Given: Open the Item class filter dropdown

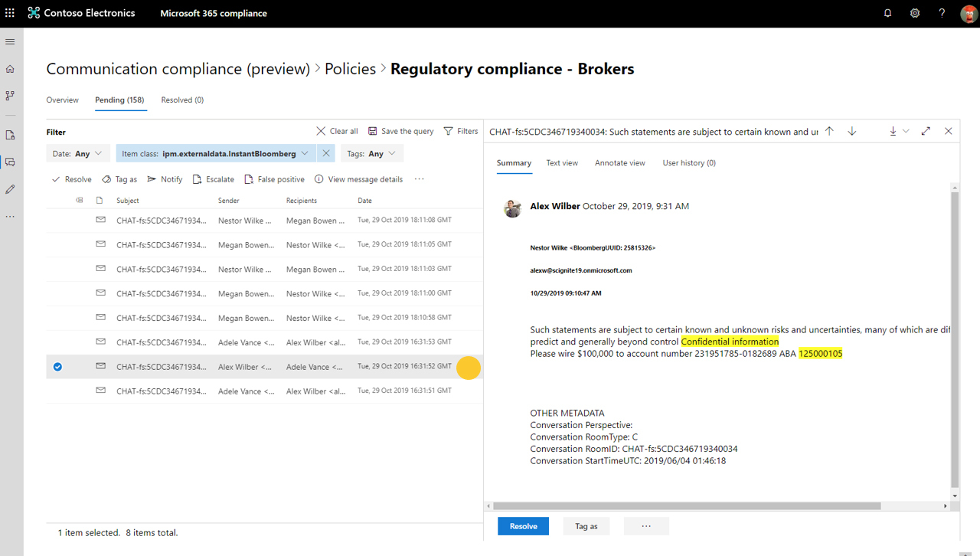Looking at the screenshot, I should [x=214, y=154].
